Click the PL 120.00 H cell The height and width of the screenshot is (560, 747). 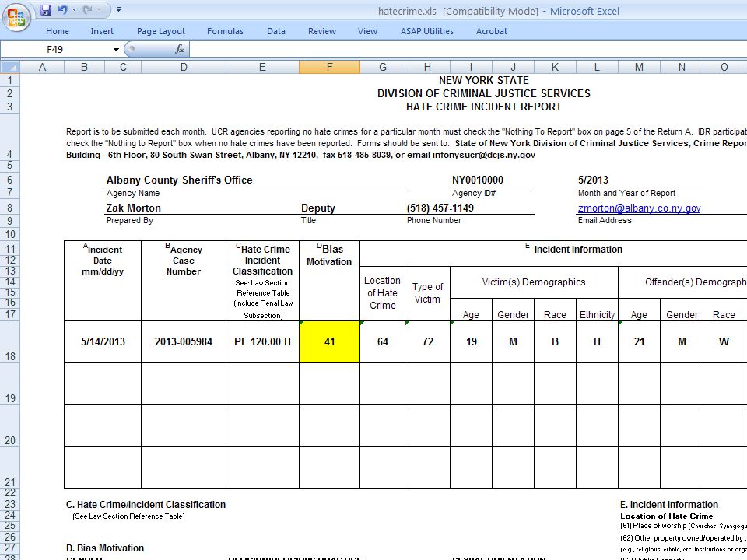(262, 341)
